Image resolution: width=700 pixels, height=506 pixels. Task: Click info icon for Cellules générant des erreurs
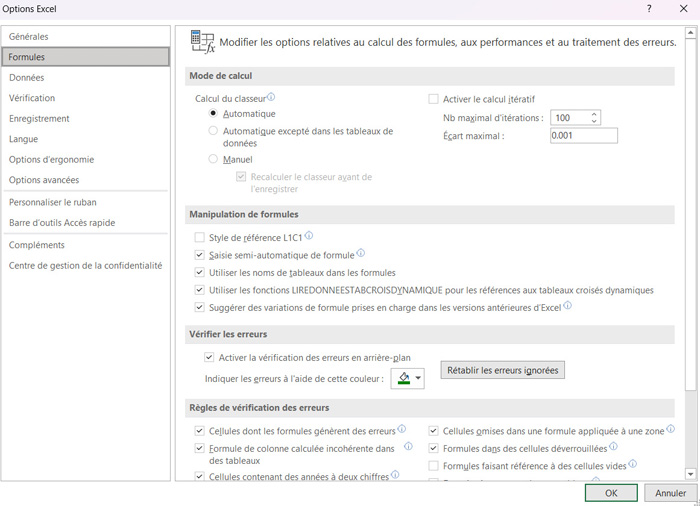[x=402, y=430]
